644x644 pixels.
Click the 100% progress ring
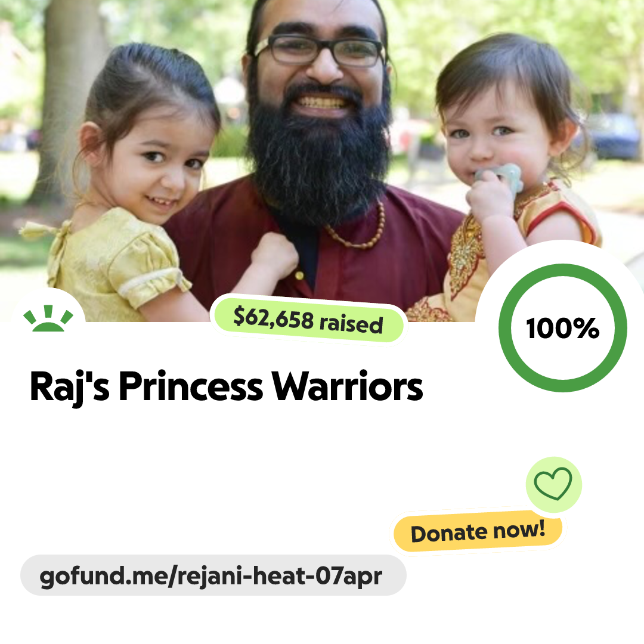pos(563,328)
